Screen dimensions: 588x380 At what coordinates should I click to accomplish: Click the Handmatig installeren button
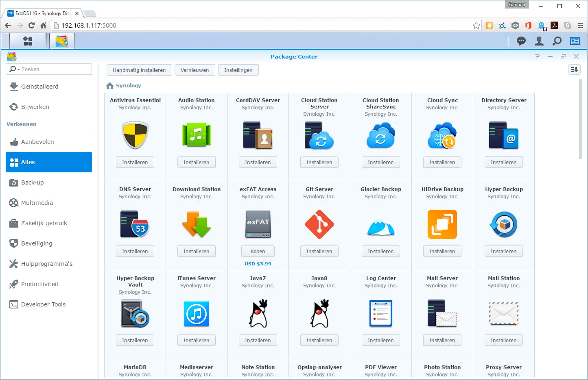tap(139, 70)
